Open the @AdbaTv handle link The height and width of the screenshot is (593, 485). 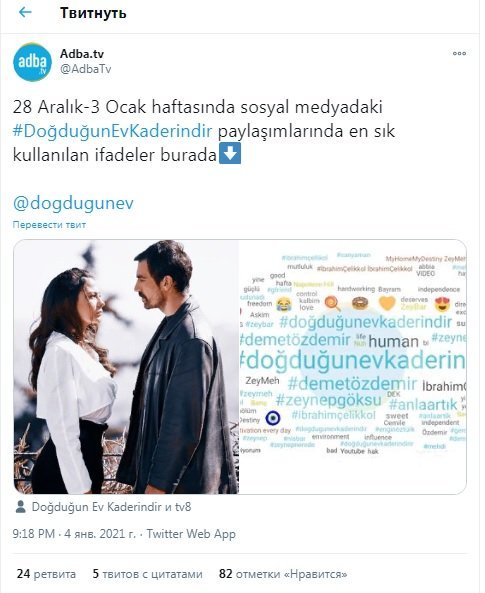(86, 69)
